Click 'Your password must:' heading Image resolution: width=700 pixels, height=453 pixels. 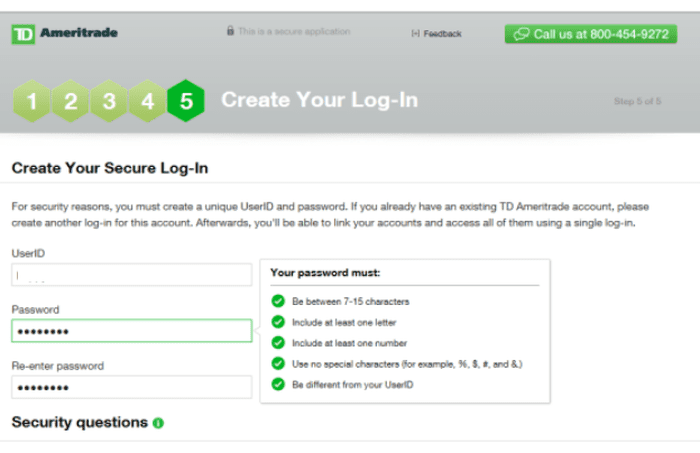(325, 273)
